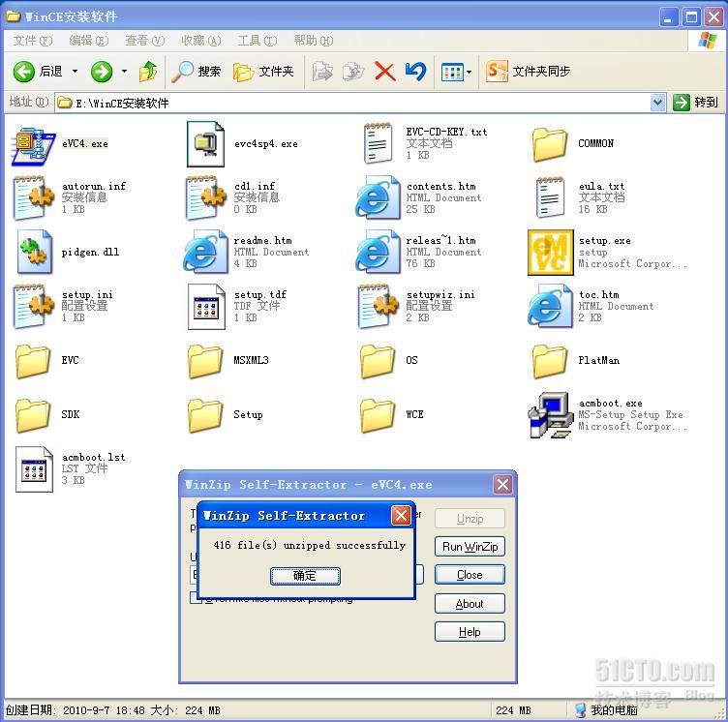
Task: Select the MSXML3 folder
Action: 205,361
